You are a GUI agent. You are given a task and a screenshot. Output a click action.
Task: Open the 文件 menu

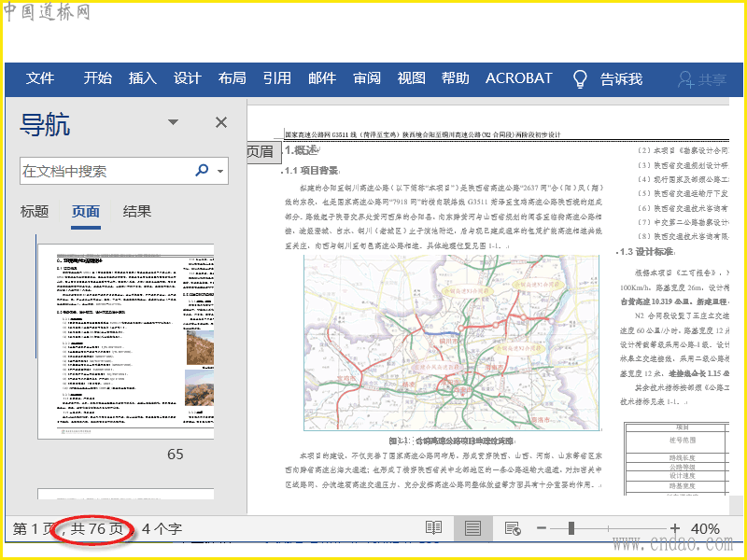pos(40,78)
